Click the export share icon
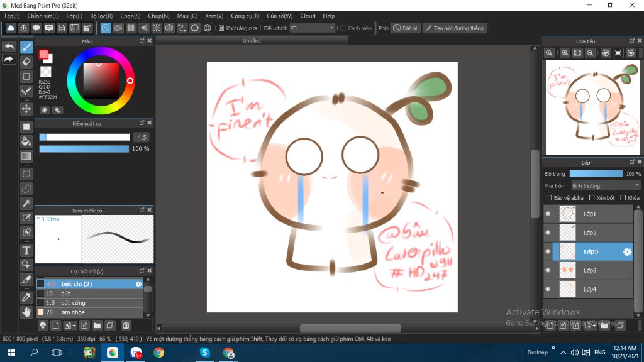Viewport: 644px width, 362px height. coord(23,28)
